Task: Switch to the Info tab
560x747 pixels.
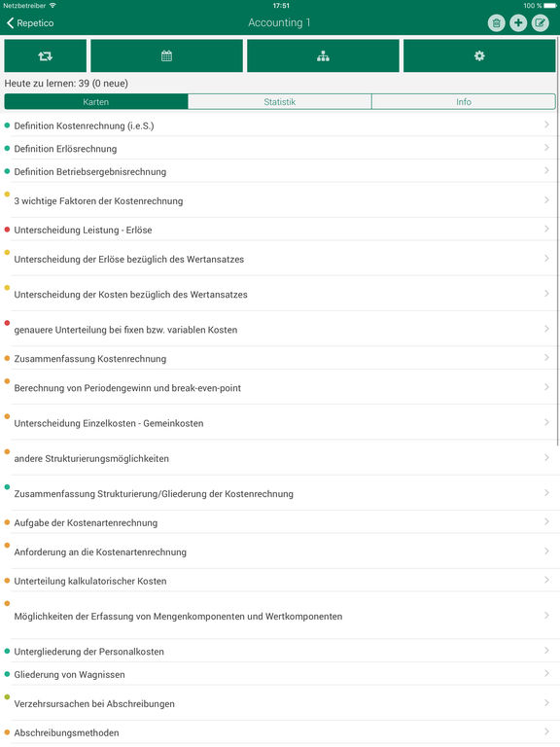Action: [464, 101]
